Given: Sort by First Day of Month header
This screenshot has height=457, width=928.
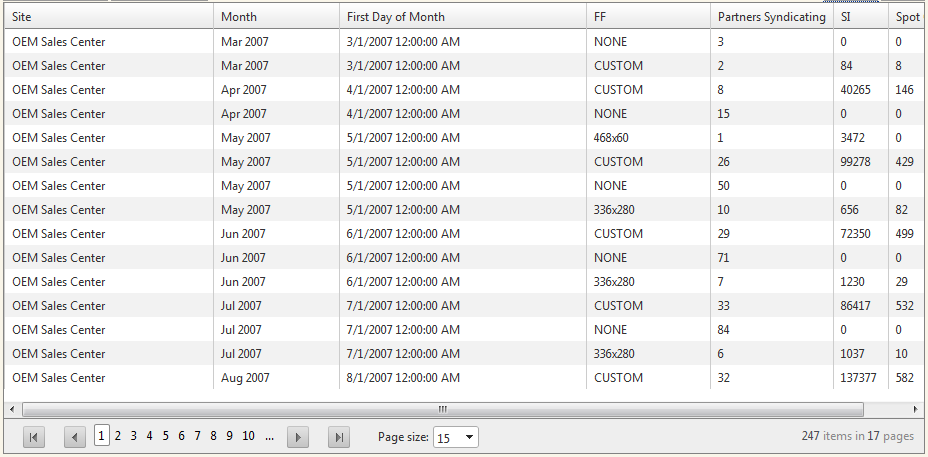Looking at the screenshot, I should (462, 17).
